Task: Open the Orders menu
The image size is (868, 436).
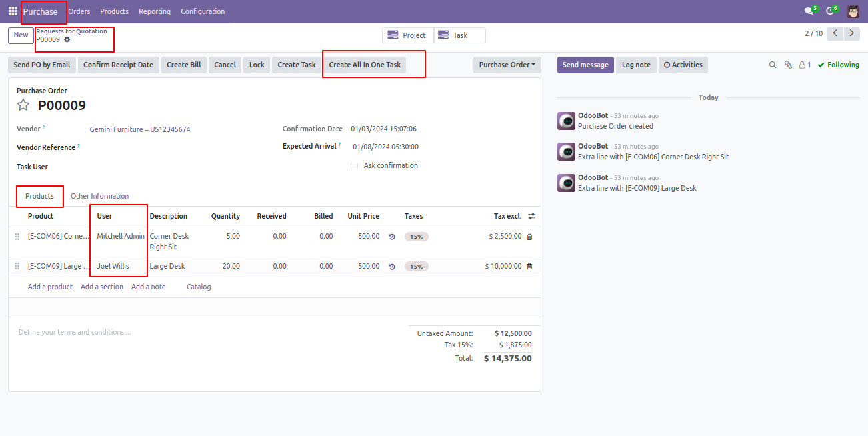Action: pos(79,11)
